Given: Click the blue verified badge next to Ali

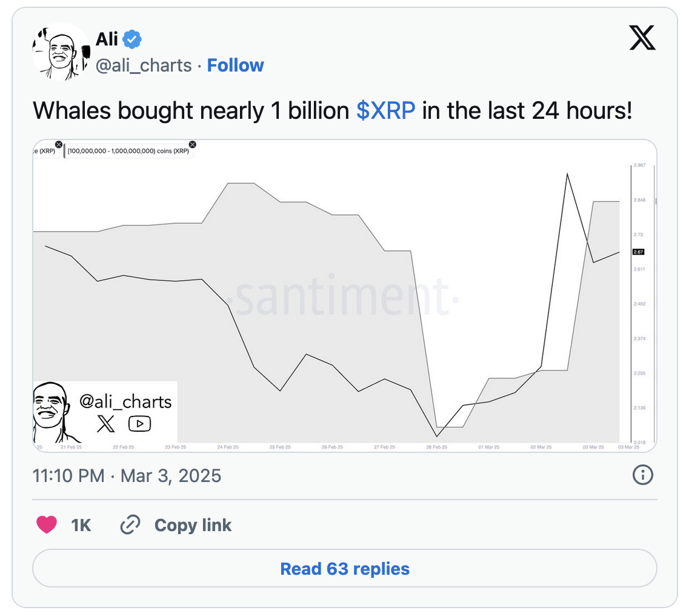Looking at the screenshot, I should coord(132,40).
